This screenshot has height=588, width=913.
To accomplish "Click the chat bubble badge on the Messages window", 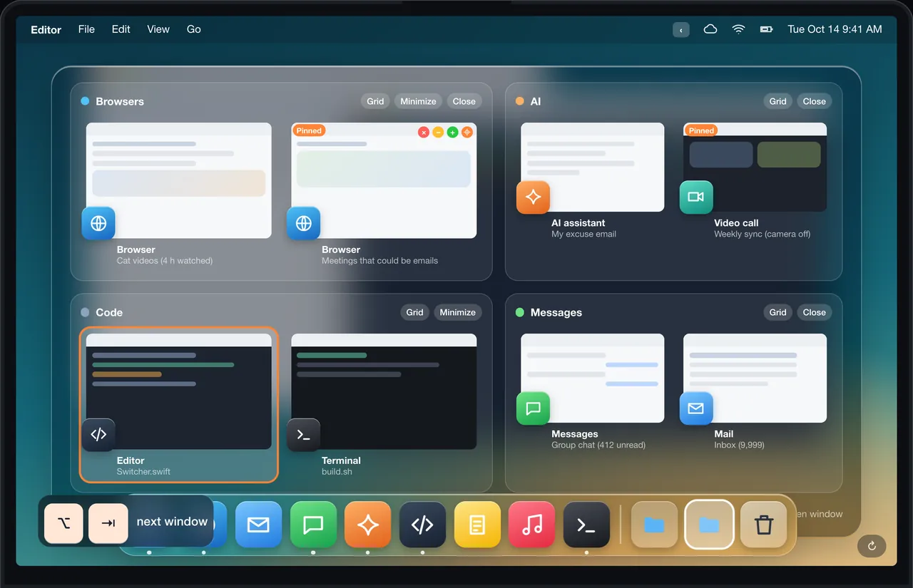I will tap(533, 408).
